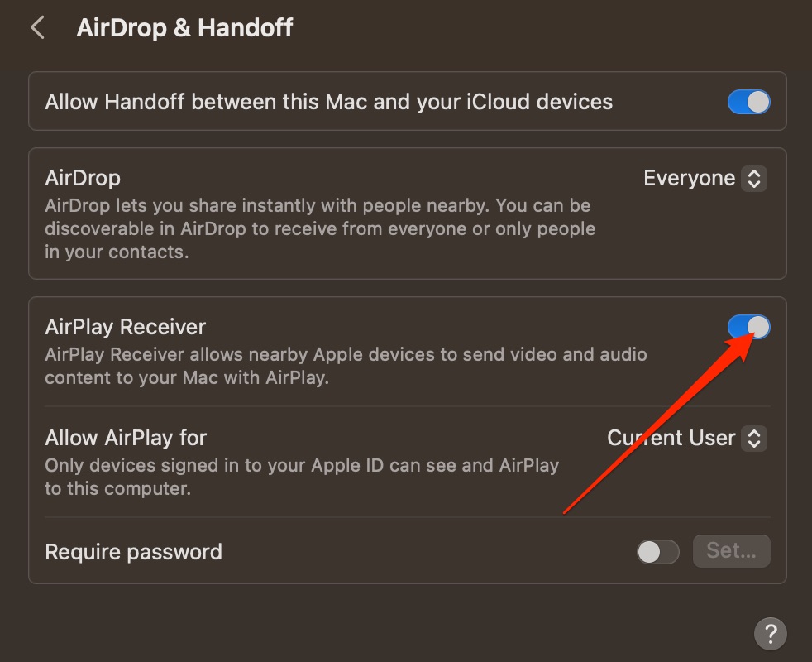
Task: Click the Only devices signed in description
Action: pyautogui.click(x=302, y=477)
